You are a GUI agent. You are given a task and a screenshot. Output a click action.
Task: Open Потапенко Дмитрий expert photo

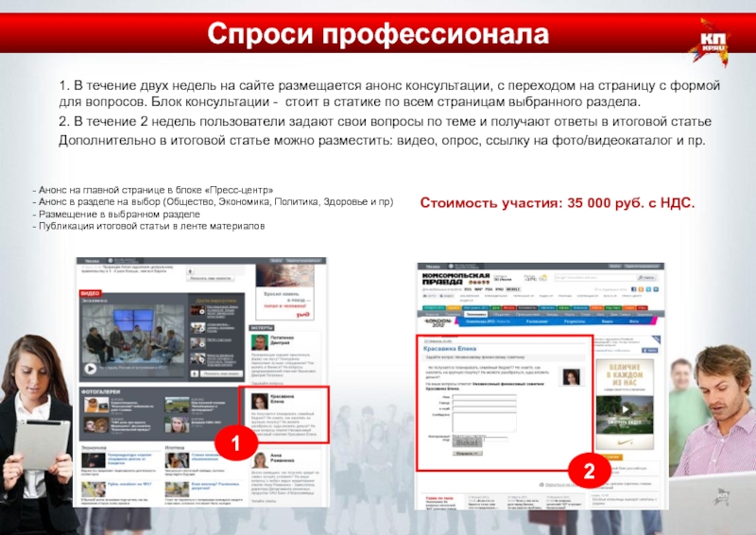[x=259, y=342]
